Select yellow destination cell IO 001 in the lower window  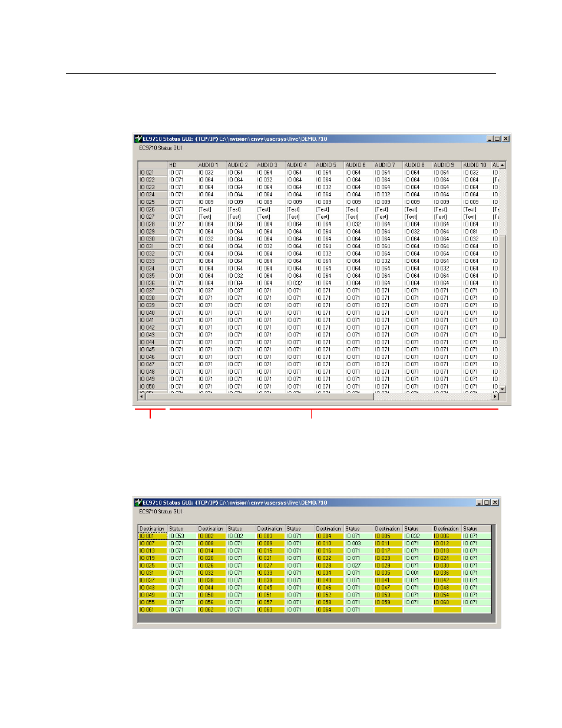pyautogui.click(x=153, y=536)
